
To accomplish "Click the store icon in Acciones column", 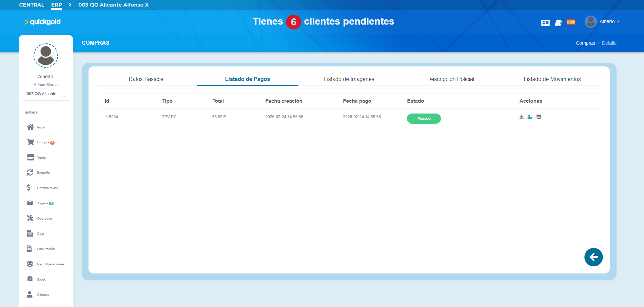I will (539, 117).
